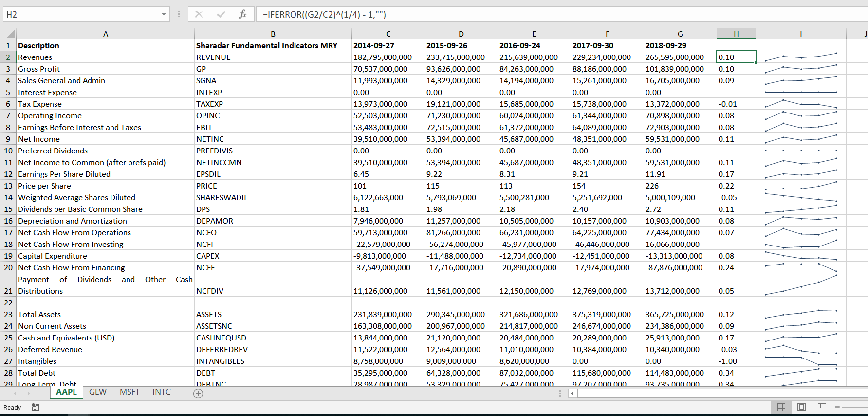This screenshot has height=416, width=868.
Task: Click the Revenues sparkline in row 2
Action: pos(801,57)
